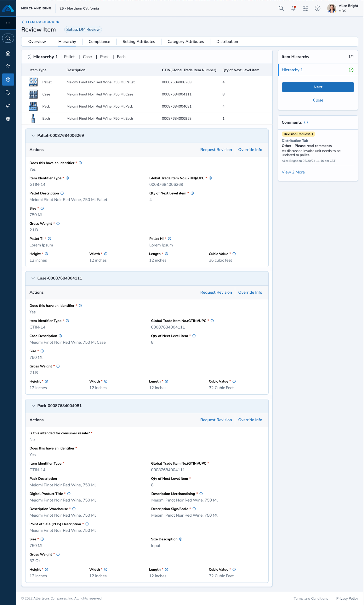Screen dimensions: 364x605
Task: Collapse the Case-00087684004111 section
Action: pyautogui.click(x=33, y=278)
